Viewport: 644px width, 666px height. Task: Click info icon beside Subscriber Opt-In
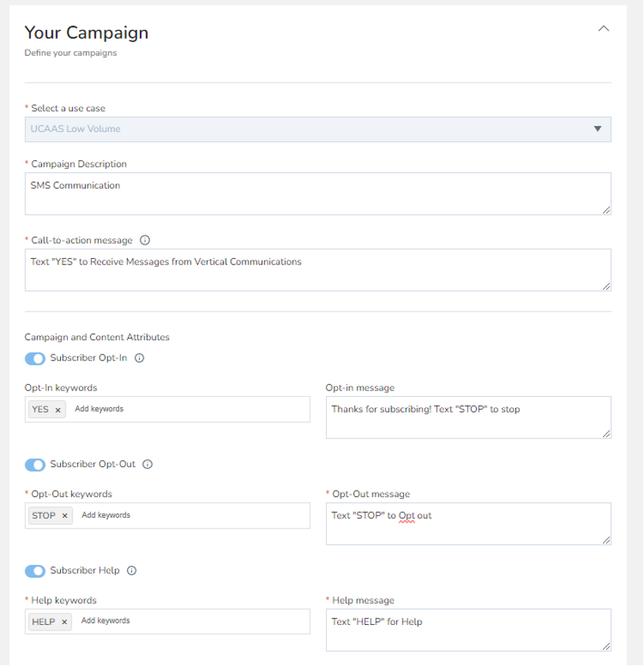[x=140, y=358]
